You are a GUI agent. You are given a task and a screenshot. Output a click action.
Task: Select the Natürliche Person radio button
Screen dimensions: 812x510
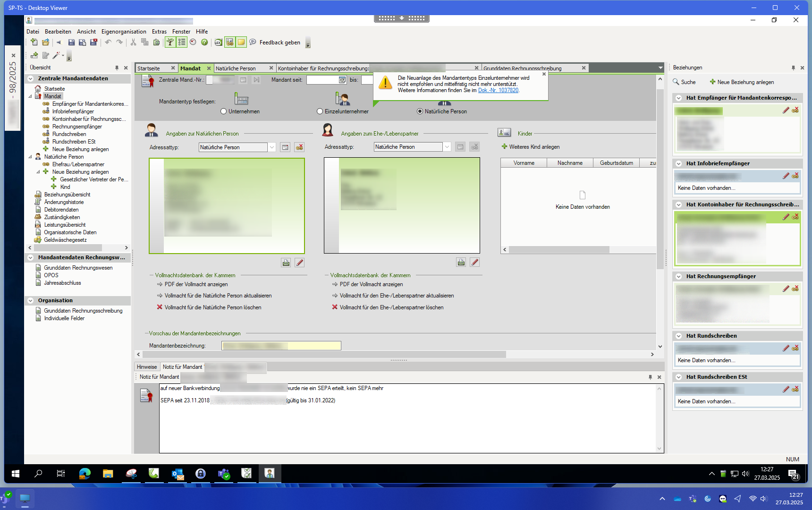(x=420, y=111)
